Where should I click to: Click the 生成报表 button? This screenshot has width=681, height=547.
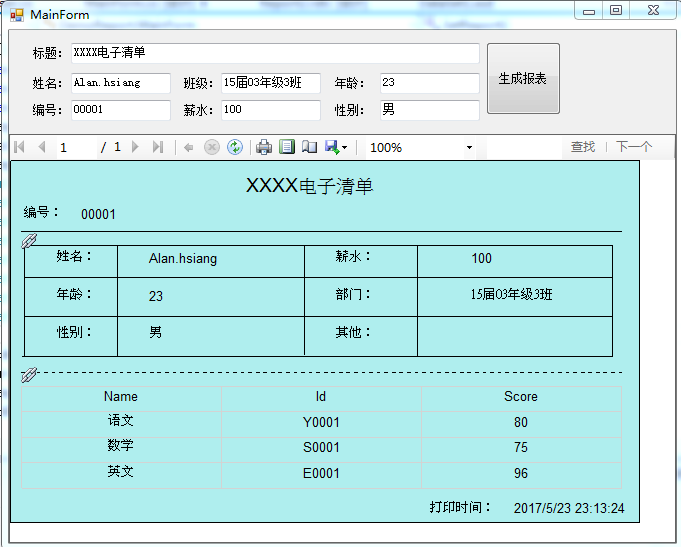pyautogui.click(x=523, y=79)
